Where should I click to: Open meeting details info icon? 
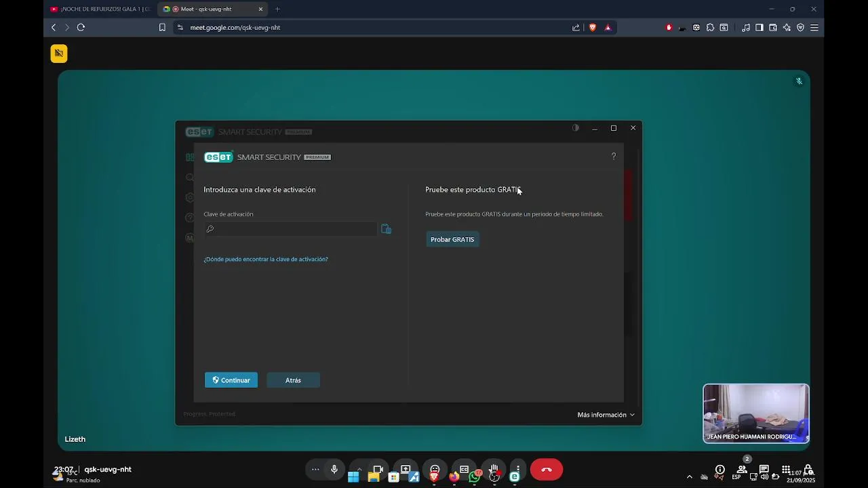click(x=720, y=469)
